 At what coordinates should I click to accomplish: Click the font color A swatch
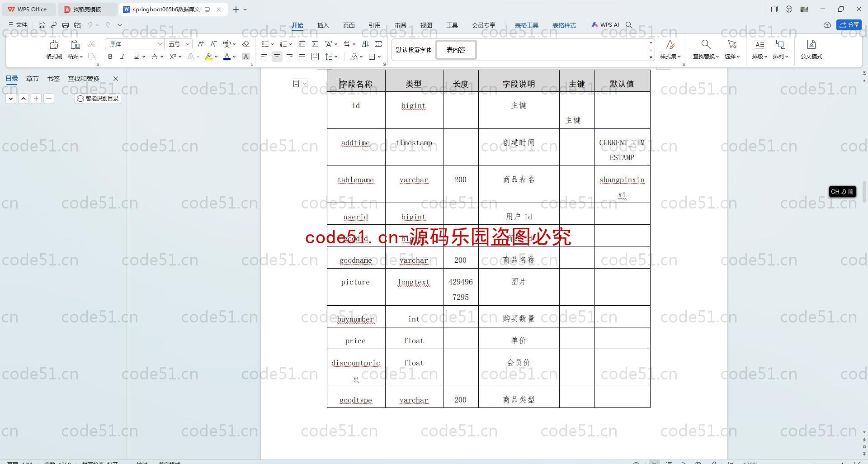coord(227,57)
